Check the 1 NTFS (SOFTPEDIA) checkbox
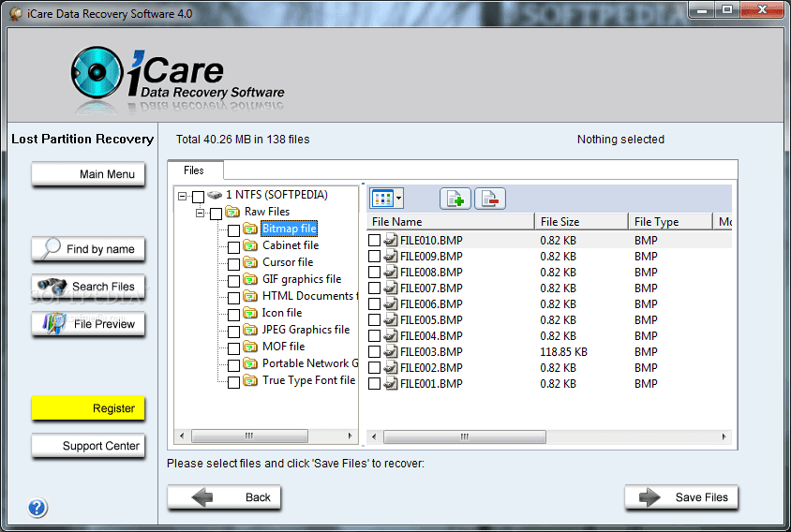The width and height of the screenshot is (791, 532). click(x=199, y=197)
